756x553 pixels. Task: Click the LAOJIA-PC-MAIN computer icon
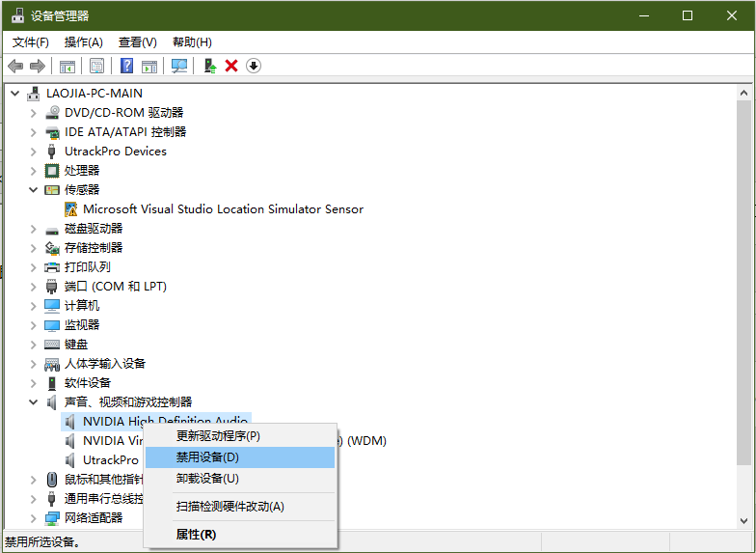(33, 93)
